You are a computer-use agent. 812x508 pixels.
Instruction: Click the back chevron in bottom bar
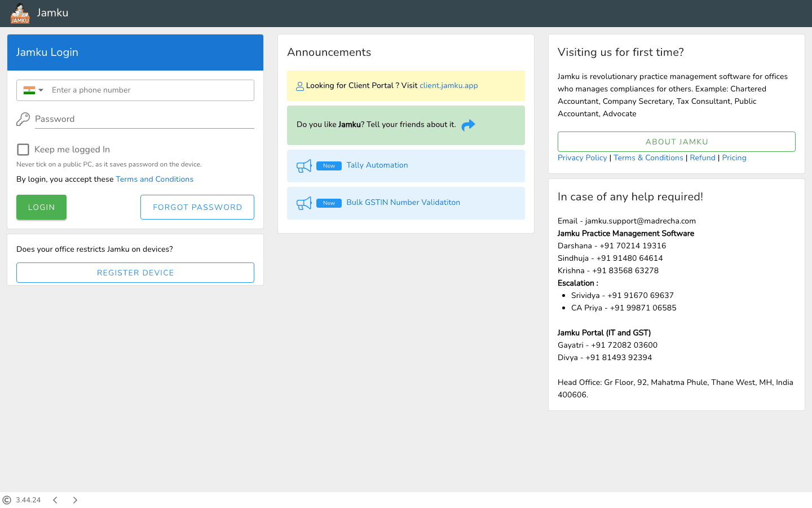click(55, 500)
